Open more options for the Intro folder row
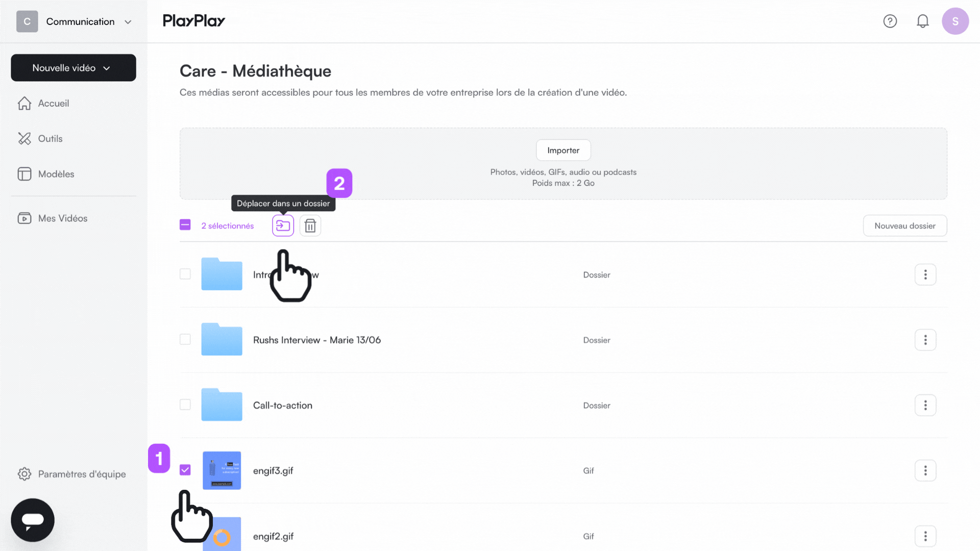The width and height of the screenshot is (980, 551). 925,274
